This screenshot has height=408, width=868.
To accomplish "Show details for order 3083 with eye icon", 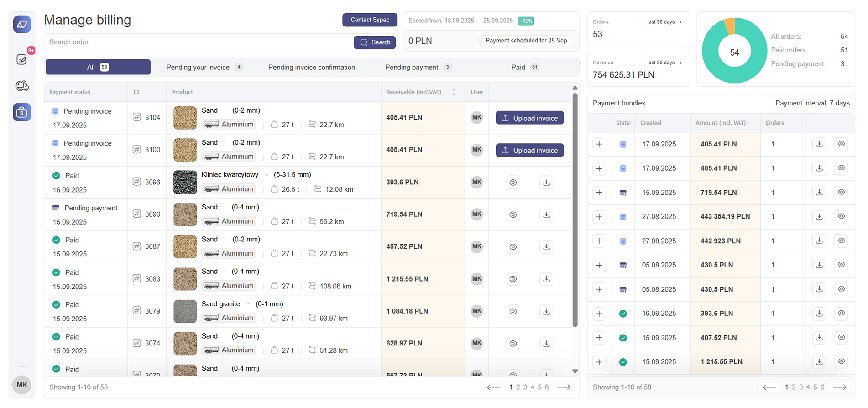I will pyautogui.click(x=513, y=279).
